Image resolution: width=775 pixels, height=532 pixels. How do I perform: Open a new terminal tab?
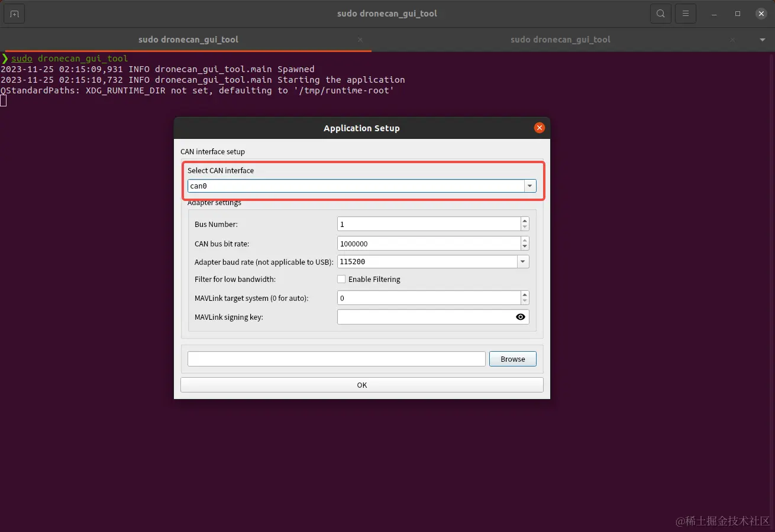(x=14, y=14)
